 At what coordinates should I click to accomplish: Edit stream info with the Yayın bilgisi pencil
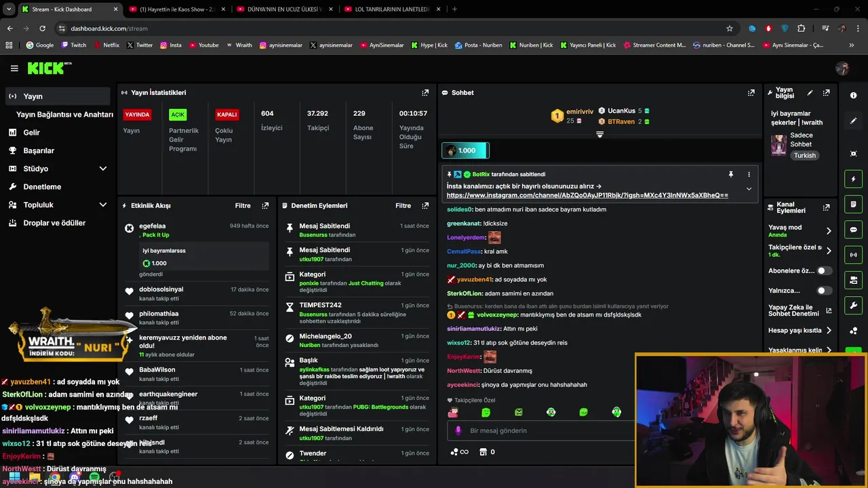[x=810, y=92]
